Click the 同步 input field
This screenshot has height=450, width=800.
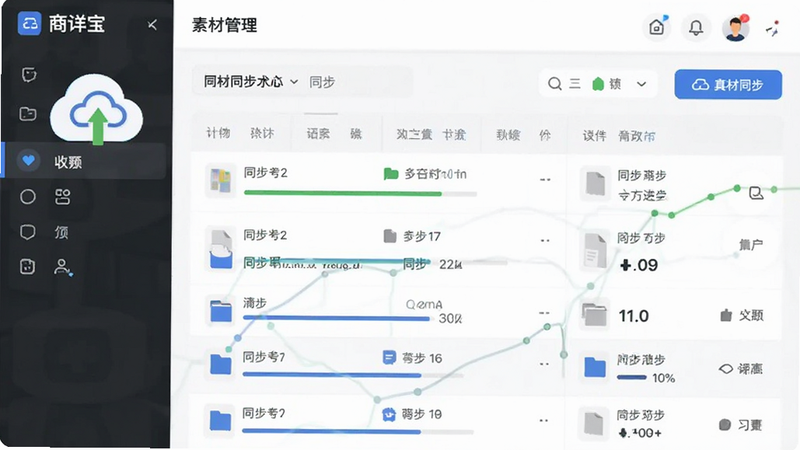(360, 82)
